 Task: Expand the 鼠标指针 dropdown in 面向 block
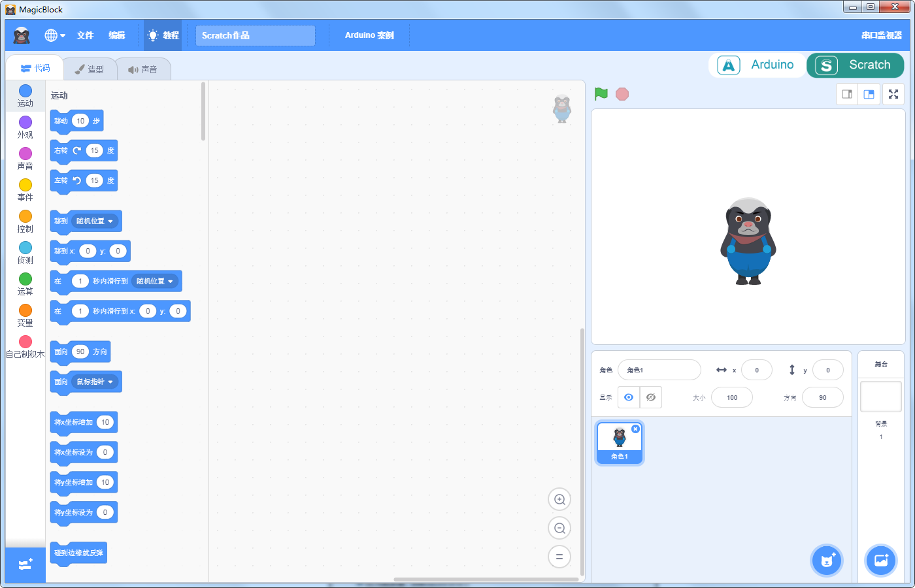95,382
